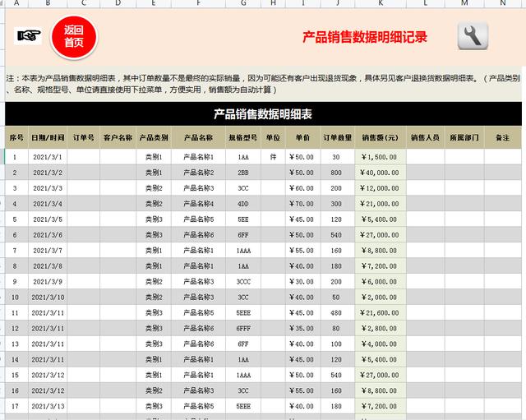Select column header 单位
Image resolution: width=526 pixels, height=420 pixels.
(273, 137)
